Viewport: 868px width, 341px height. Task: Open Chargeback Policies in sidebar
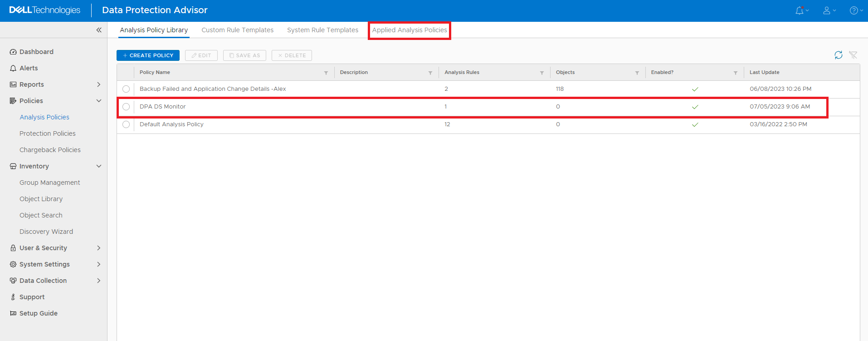[50, 150]
